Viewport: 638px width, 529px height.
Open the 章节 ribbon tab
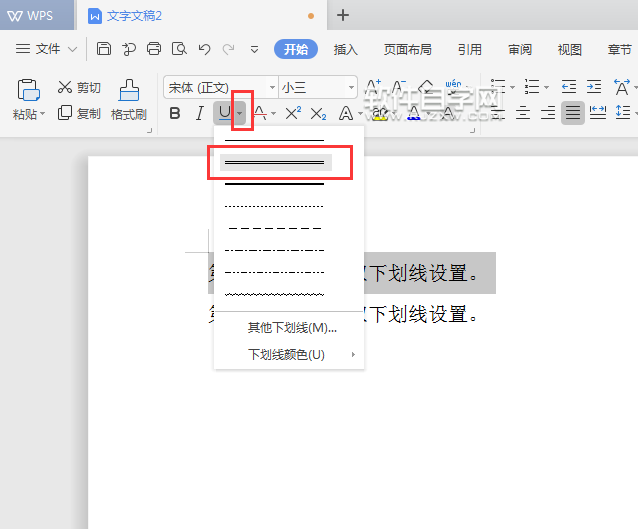[x=619, y=50]
